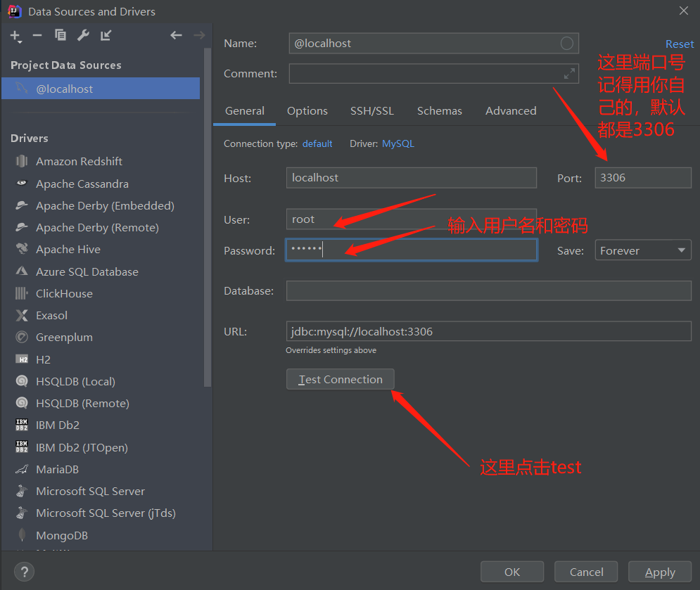Screen dimensions: 700x590
Task: Remove data source using the minus icon
Action: tap(37, 35)
